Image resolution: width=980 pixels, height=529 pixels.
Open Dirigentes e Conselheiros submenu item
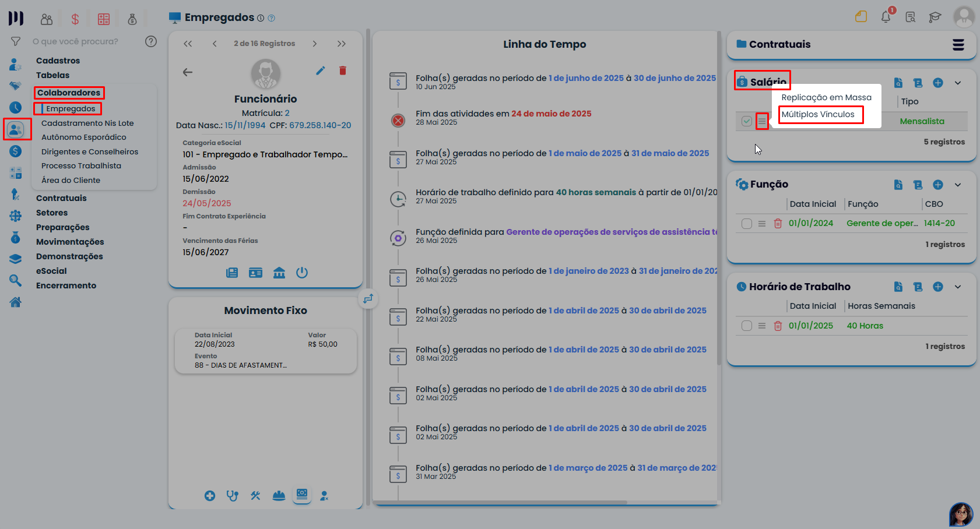90,151
